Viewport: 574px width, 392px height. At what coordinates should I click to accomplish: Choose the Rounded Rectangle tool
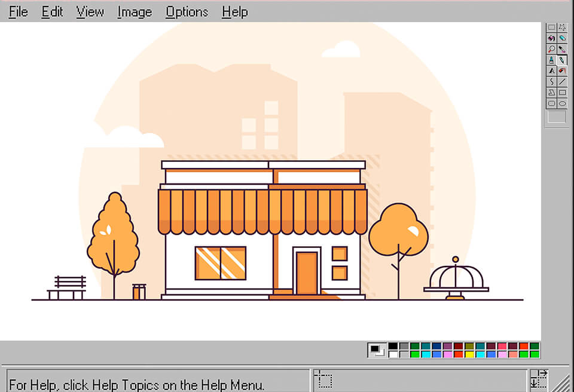(x=551, y=103)
